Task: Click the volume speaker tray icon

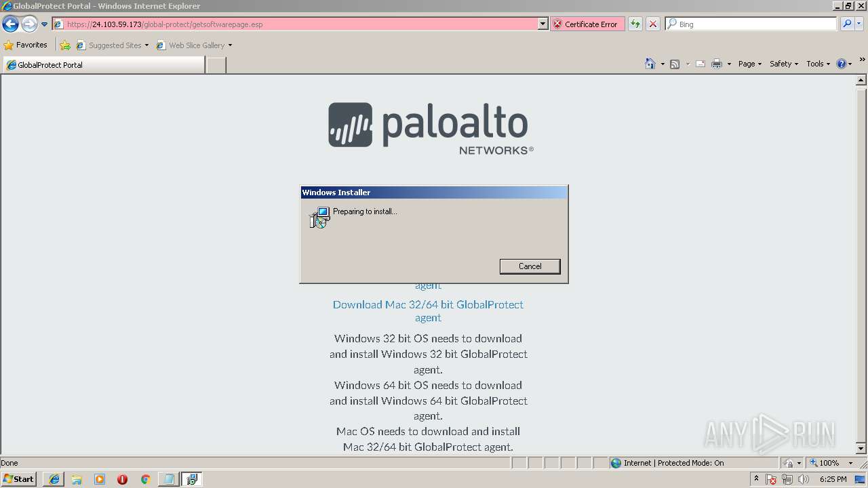Action: [804, 479]
